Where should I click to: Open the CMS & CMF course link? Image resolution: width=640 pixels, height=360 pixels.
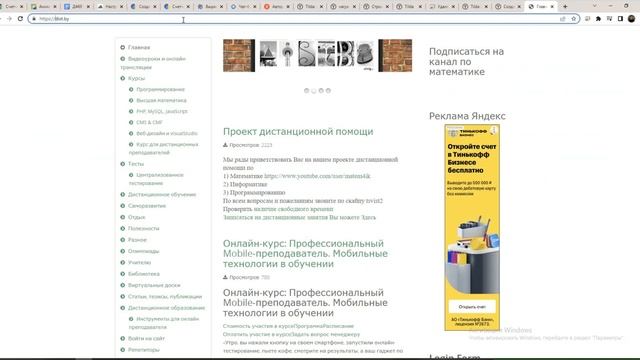pos(149,122)
